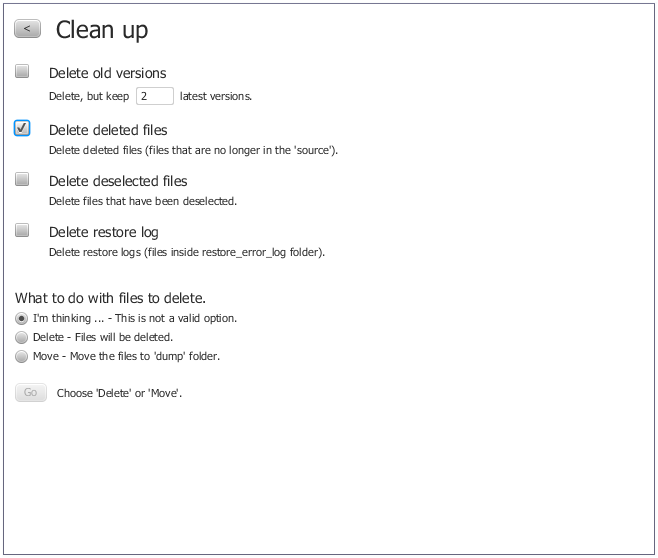Enable the Delete old versions checkbox

22,72
